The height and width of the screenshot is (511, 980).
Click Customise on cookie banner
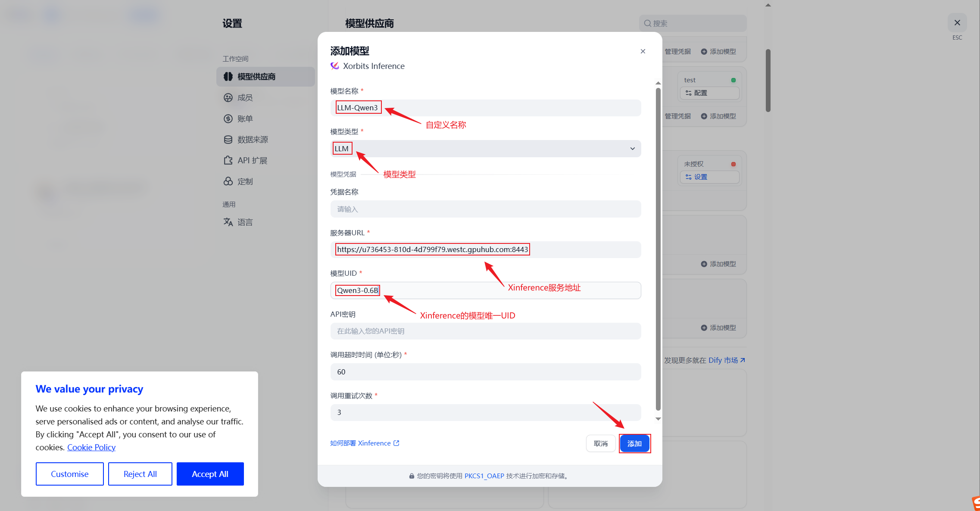coord(70,474)
